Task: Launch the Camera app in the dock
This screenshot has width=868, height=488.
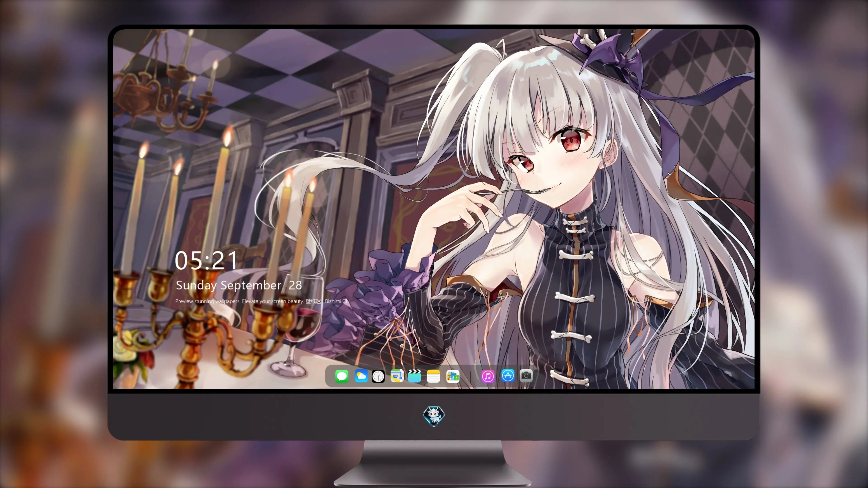Action: point(526,375)
